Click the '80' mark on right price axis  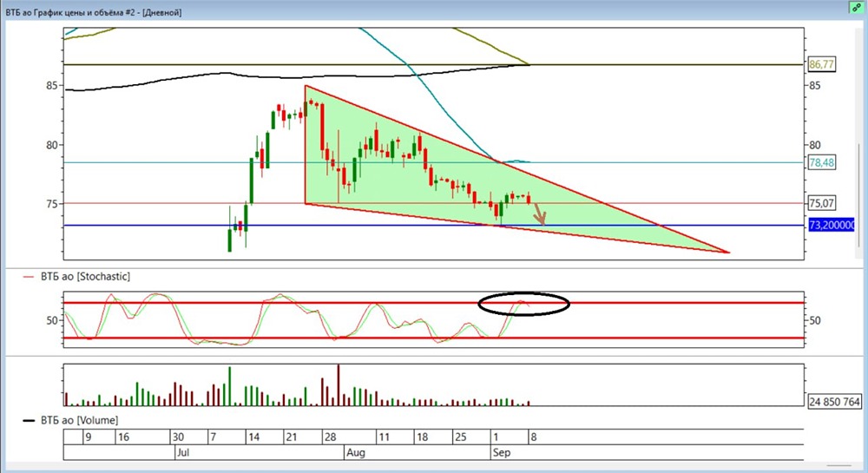click(x=815, y=145)
